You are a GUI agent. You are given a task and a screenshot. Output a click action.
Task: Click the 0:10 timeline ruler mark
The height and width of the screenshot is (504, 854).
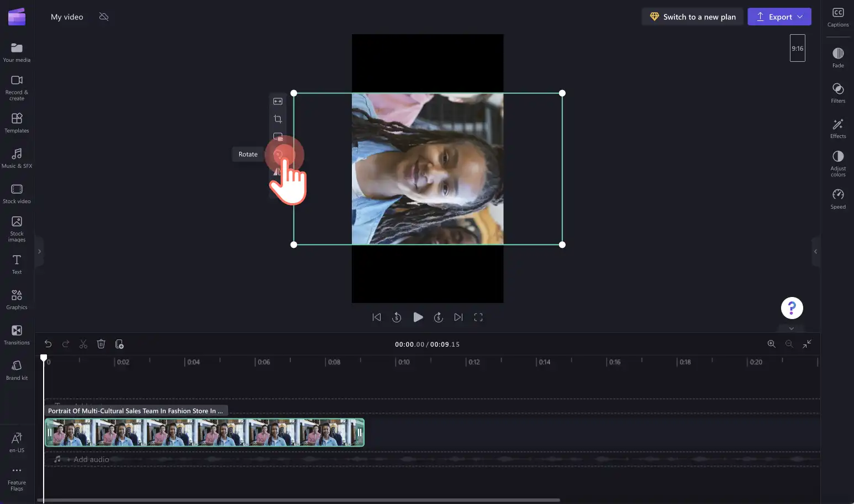[x=404, y=362]
